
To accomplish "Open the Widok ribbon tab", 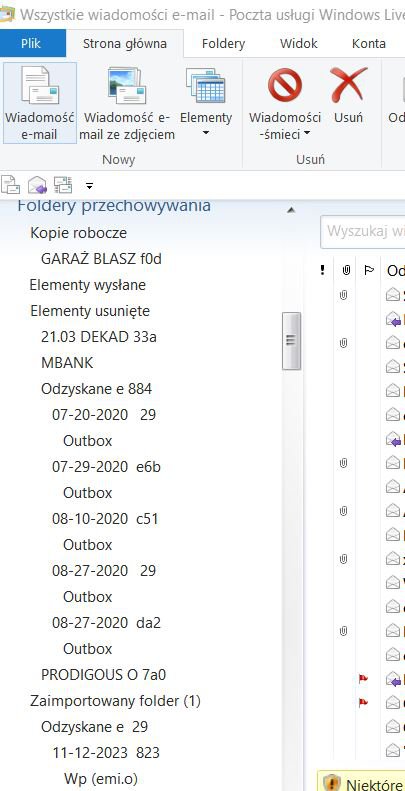I will coord(299,44).
